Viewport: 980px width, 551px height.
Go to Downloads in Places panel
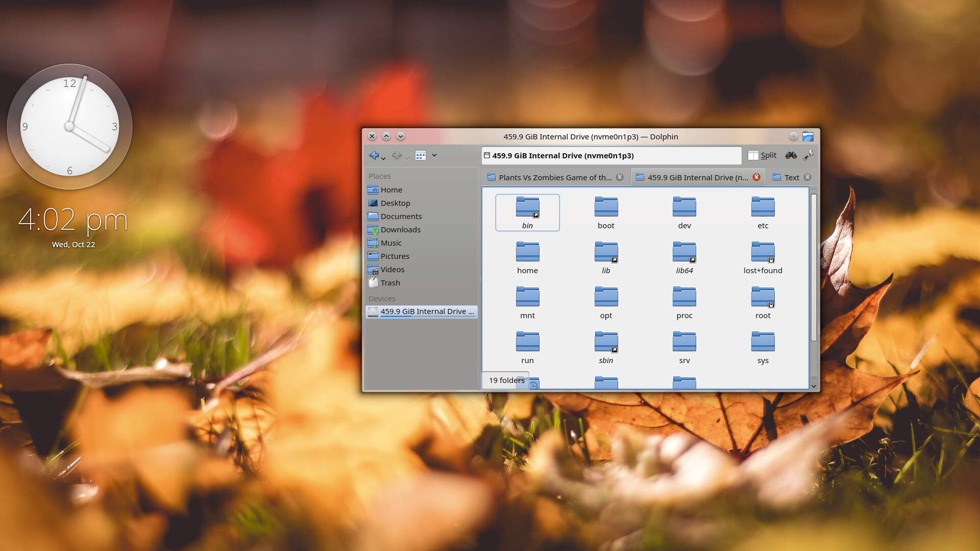pyautogui.click(x=400, y=230)
